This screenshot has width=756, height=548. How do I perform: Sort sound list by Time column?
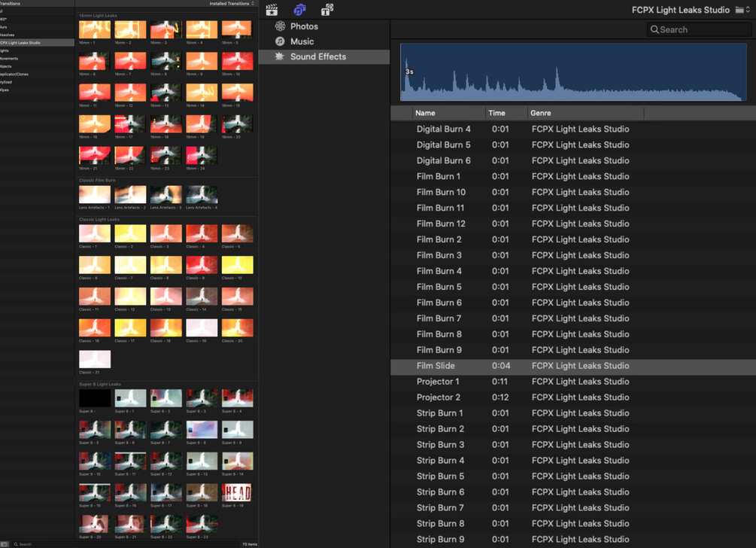[506, 113]
